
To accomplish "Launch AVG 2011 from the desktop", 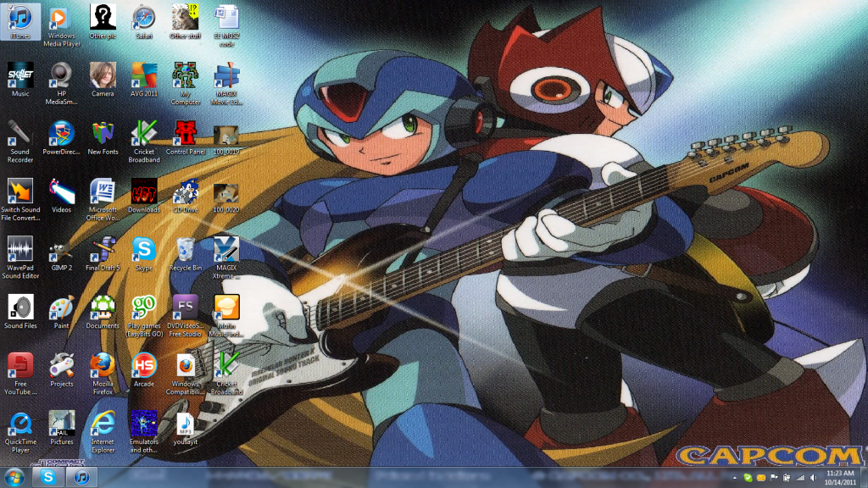I will point(144,76).
